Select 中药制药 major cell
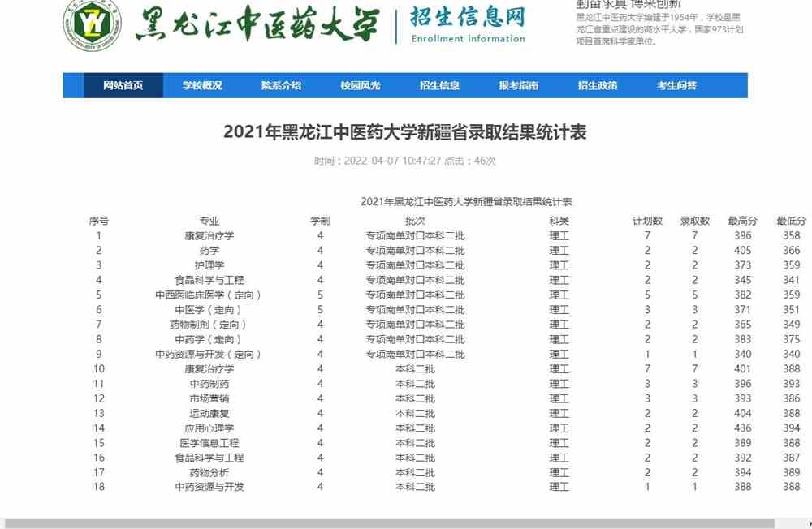 click(x=209, y=384)
